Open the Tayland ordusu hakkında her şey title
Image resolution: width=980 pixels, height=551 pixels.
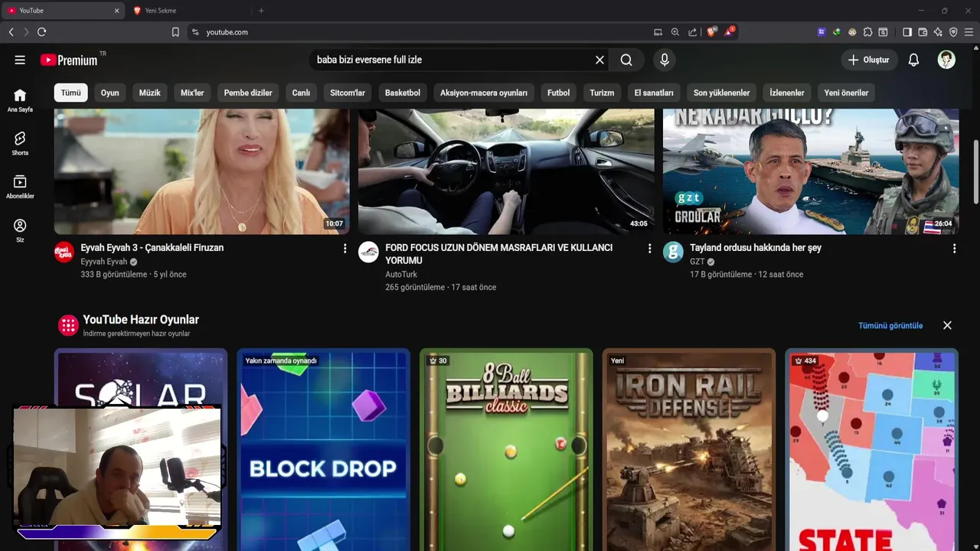click(x=756, y=248)
